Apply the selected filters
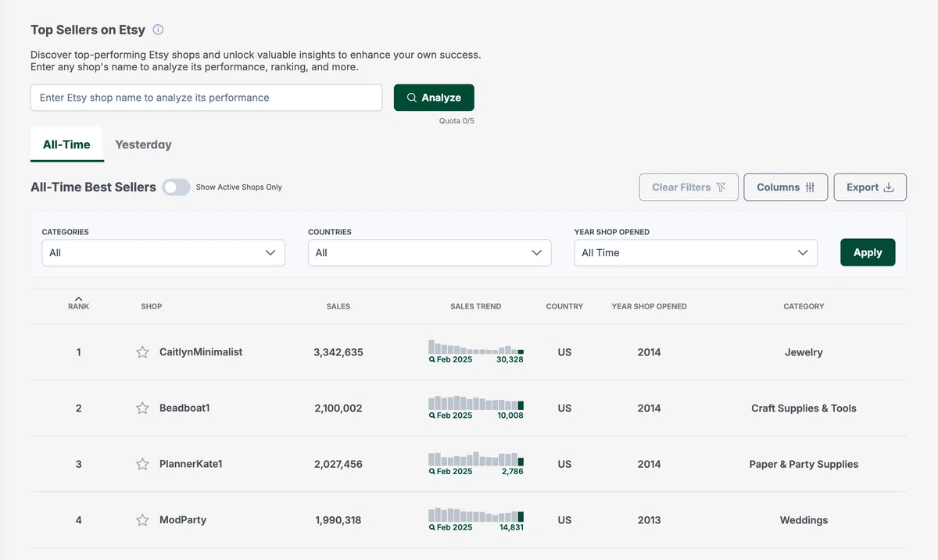This screenshot has width=938, height=560. pyautogui.click(x=868, y=252)
